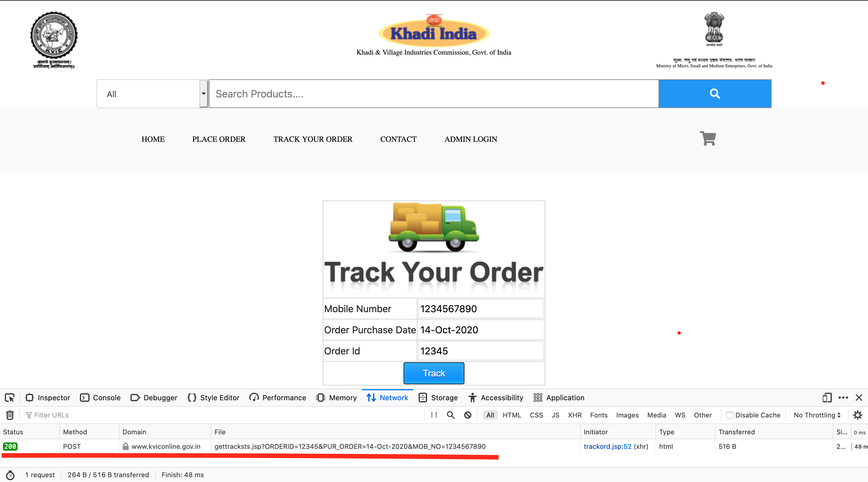Pause network recording
The image size is (868, 482).
(434, 415)
